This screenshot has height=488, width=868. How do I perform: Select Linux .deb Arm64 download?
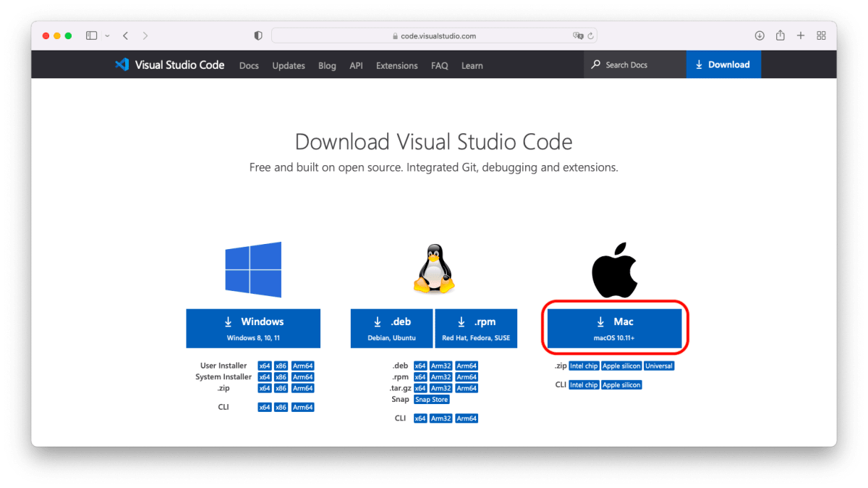pos(467,366)
